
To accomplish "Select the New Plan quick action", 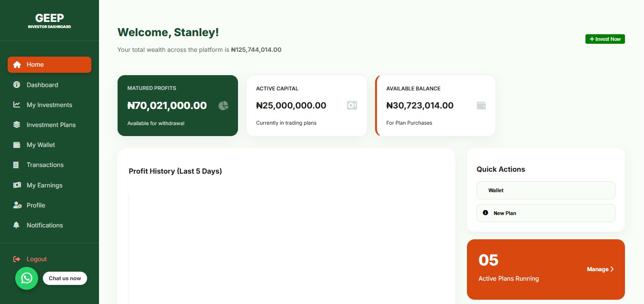I will (x=545, y=213).
